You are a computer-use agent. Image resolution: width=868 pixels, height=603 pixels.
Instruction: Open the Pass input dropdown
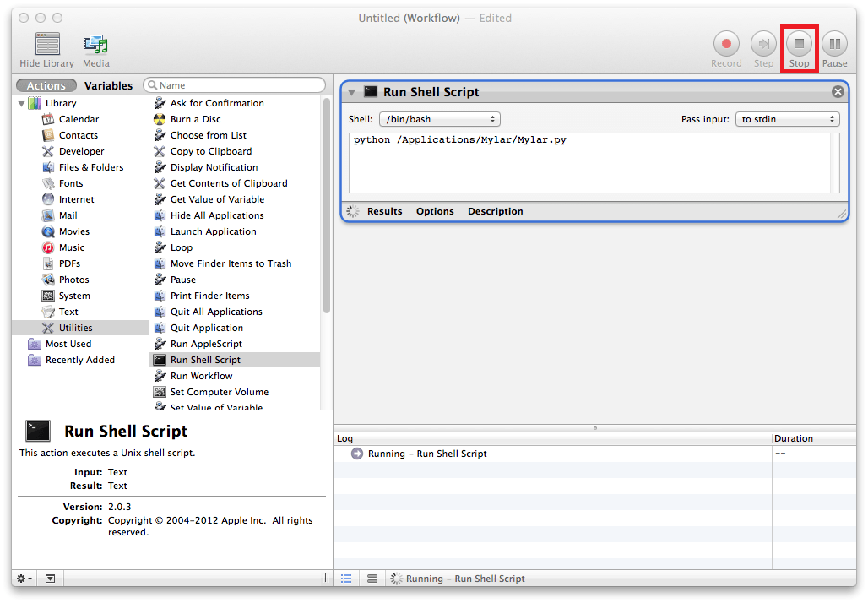click(787, 119)
